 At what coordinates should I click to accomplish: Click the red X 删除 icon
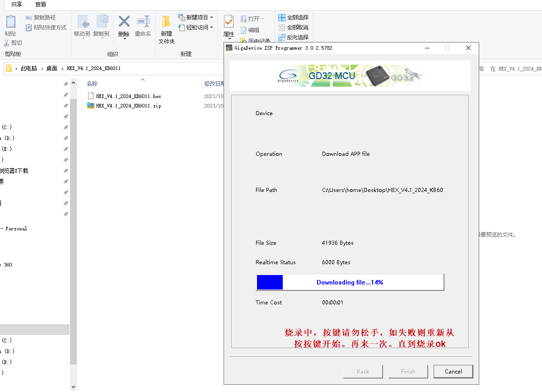124,21
